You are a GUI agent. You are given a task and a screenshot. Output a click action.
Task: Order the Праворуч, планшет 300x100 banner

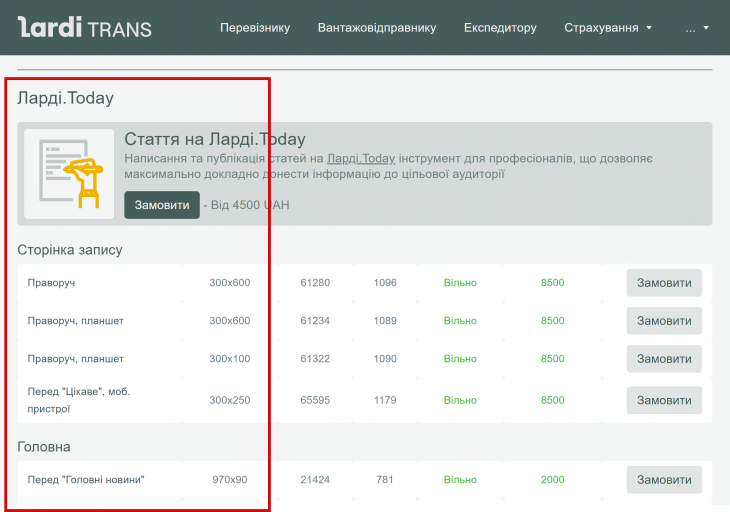664,359
